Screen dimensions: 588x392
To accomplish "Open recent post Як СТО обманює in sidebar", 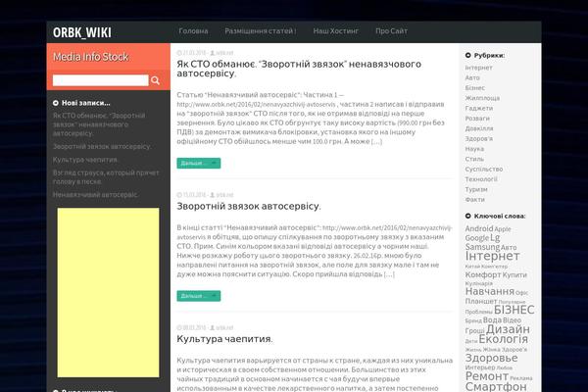I will coord(99,124).
